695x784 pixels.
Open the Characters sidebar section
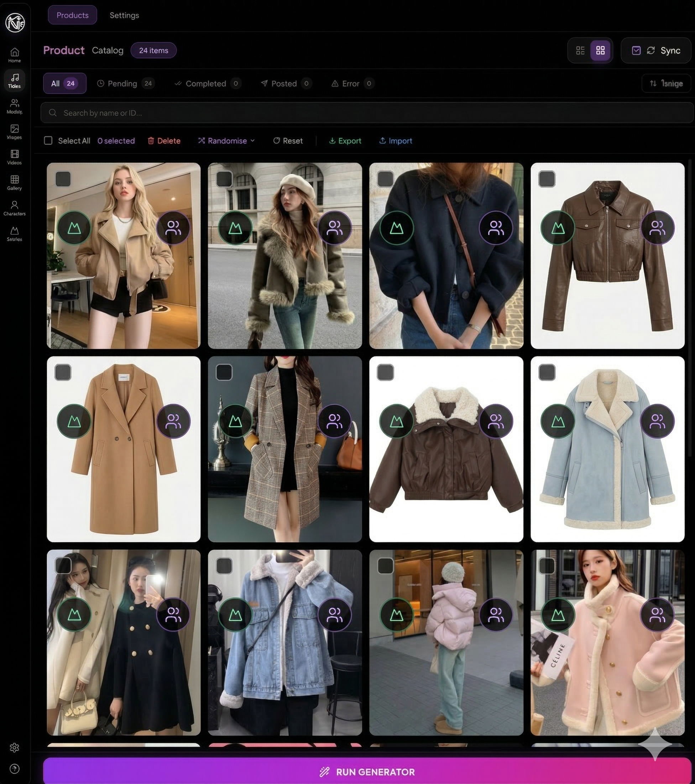tap(15, 208)
